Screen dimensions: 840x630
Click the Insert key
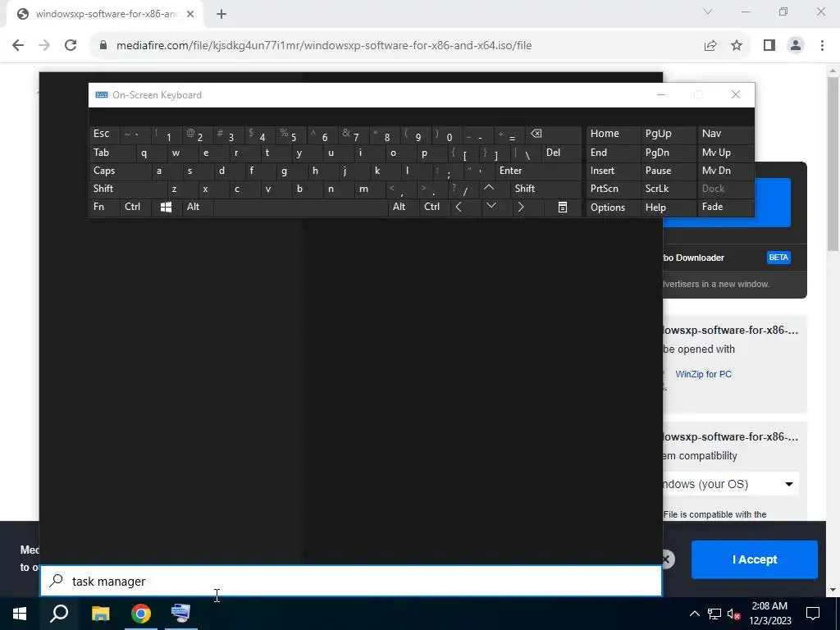pos(613,171)
